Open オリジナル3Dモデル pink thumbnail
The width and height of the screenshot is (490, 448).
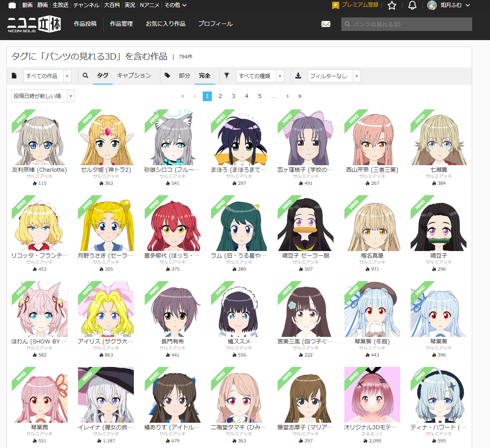(372, 395)
